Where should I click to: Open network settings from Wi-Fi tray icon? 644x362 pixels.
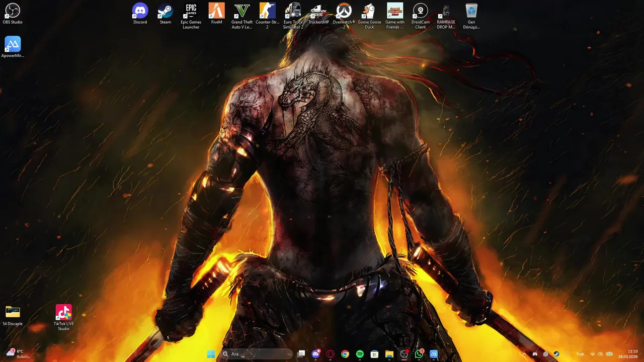coord(593,354)
